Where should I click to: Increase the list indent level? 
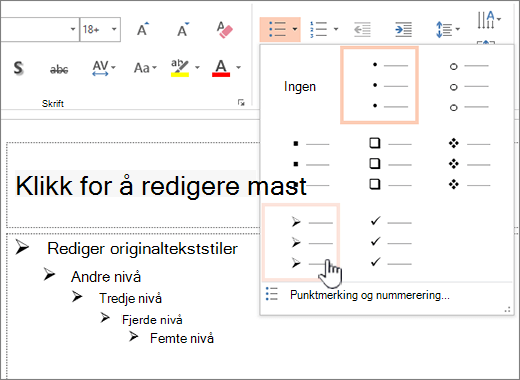click(403, 29)
